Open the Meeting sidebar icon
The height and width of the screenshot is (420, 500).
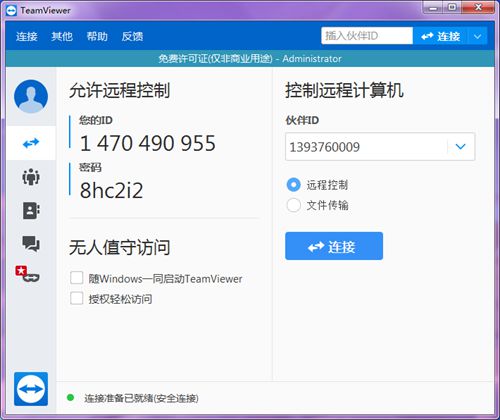pos(31,177)
